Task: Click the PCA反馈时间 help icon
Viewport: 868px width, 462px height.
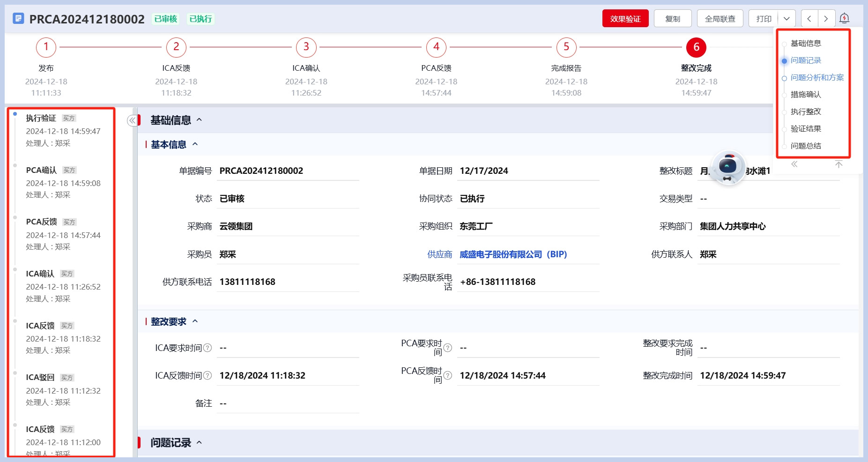Action: coord(448,375)
